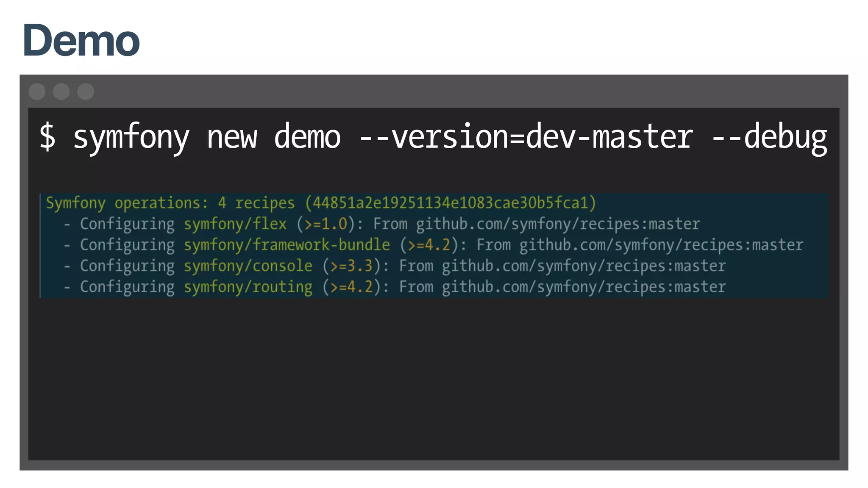Click the recipes URL on the routing line
Image resolution: width=868 pixels, height=488 pixels.
[584, 287]
